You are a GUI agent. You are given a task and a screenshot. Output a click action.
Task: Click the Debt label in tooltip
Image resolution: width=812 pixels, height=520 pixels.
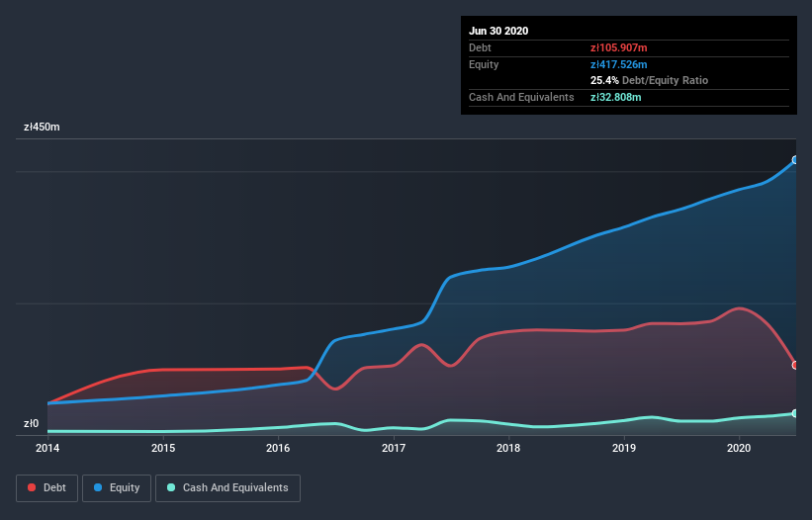pyautogui.click(x=480, y=48)
